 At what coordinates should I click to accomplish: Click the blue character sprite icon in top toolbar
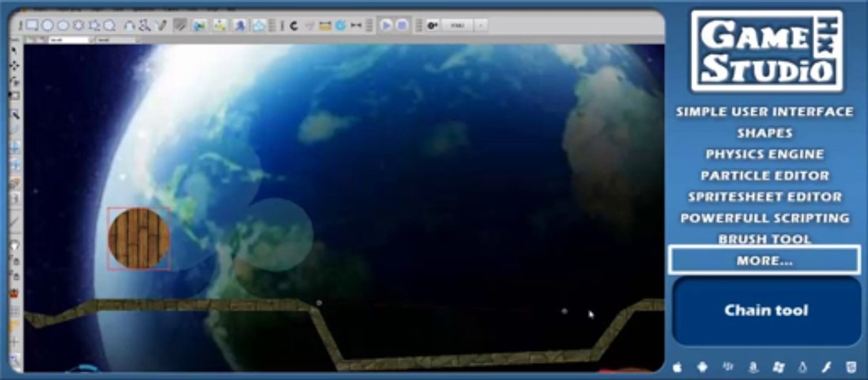(240, 25)
